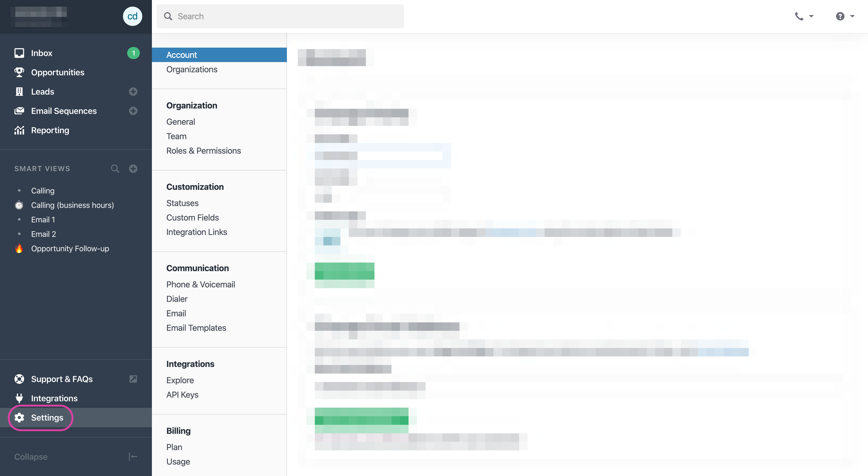This screenshot has height=476, width=868.
Task: Add a new email sequence plus icon
Action: (x=133, y=111)
